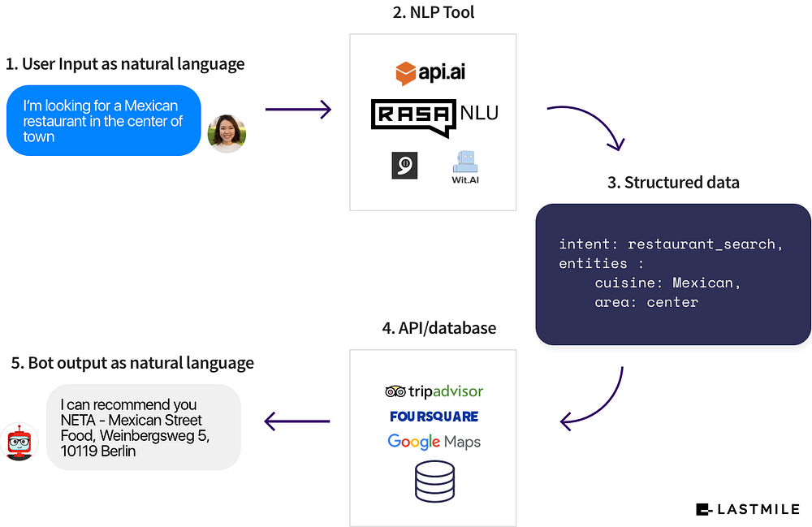Click the line 'cuisine: Mexican,'
This screenshot has width=812, height=527.
(x=667, y=283)
